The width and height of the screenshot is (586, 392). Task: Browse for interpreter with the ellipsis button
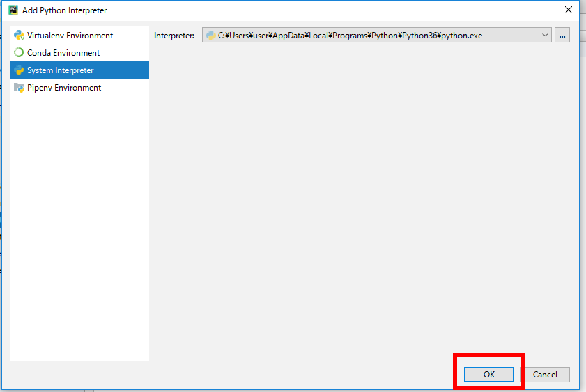tap(562, 35)
